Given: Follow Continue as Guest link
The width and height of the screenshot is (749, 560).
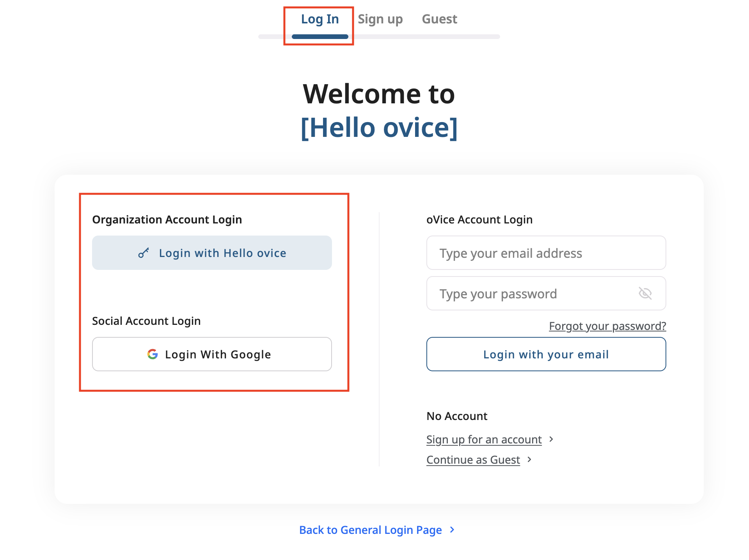Looking at the screenshot, I should pyautogui.click(x=473, y=460).
